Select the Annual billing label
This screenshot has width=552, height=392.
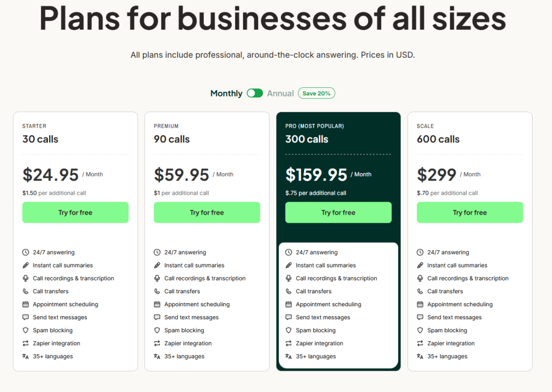pos(280,93)
